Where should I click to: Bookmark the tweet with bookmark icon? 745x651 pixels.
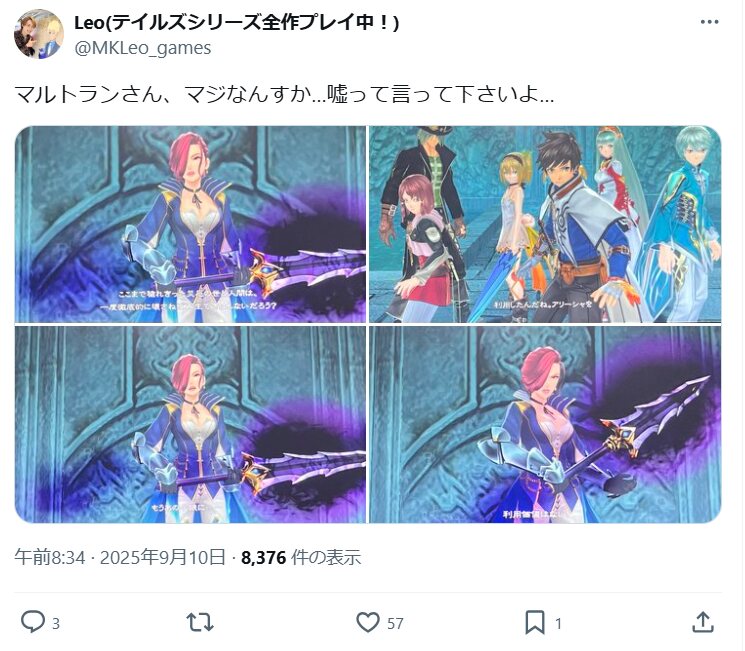coord(535,622)
